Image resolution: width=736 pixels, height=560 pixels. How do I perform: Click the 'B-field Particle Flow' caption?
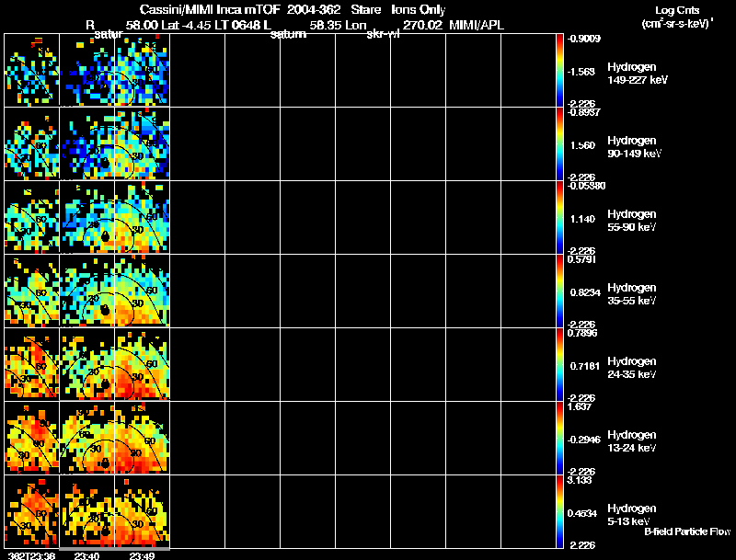click(687, 531)
